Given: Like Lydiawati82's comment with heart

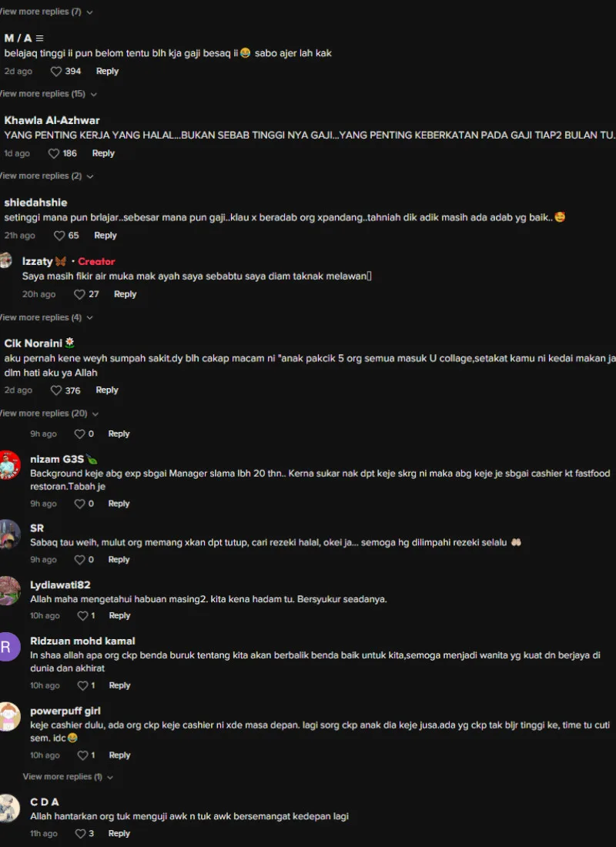Looking at the screenshot, I should click(82, 616).
